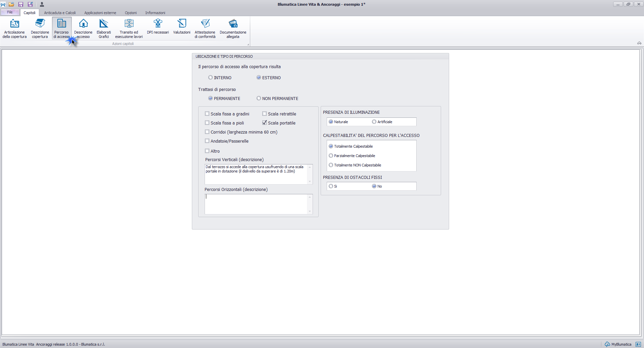Open Documentazione allegata chapter
644x348 pixels.
[233, 29]
